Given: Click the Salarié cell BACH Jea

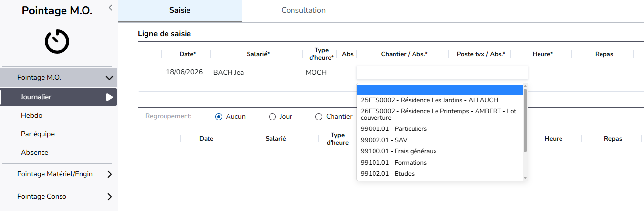Looking at the screenshot, I should coord(229,73).
